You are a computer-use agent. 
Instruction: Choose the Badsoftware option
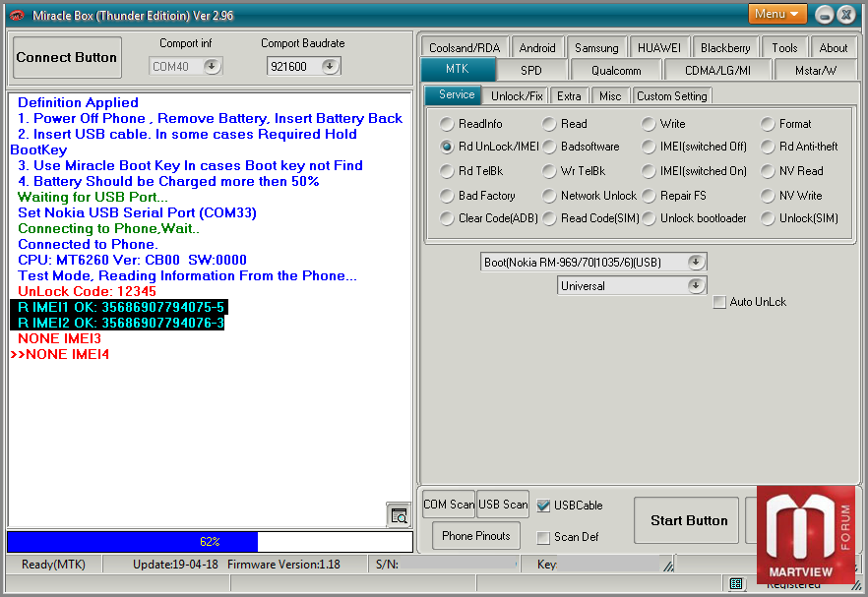pyautogui.click(x=549, y=147)
